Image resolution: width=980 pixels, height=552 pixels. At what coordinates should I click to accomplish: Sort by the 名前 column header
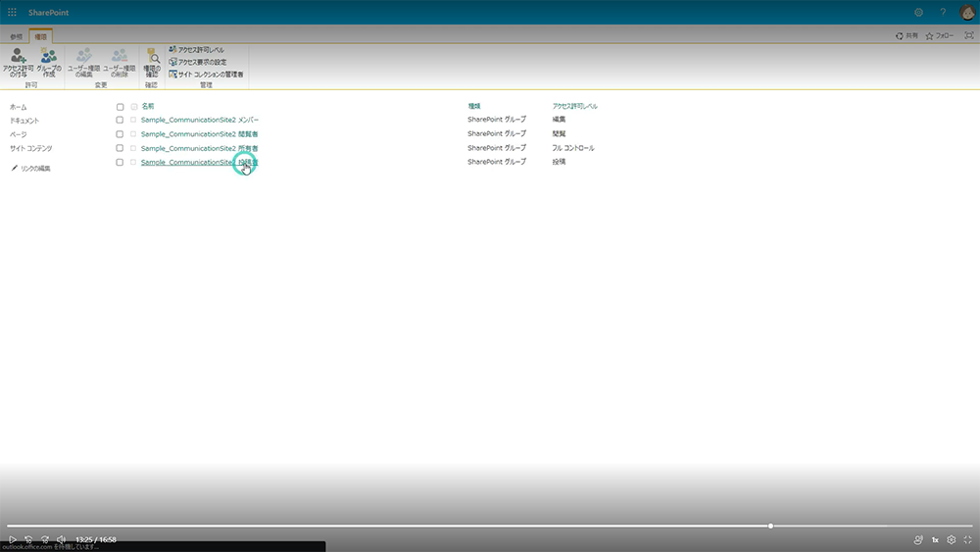pos(148,106)
